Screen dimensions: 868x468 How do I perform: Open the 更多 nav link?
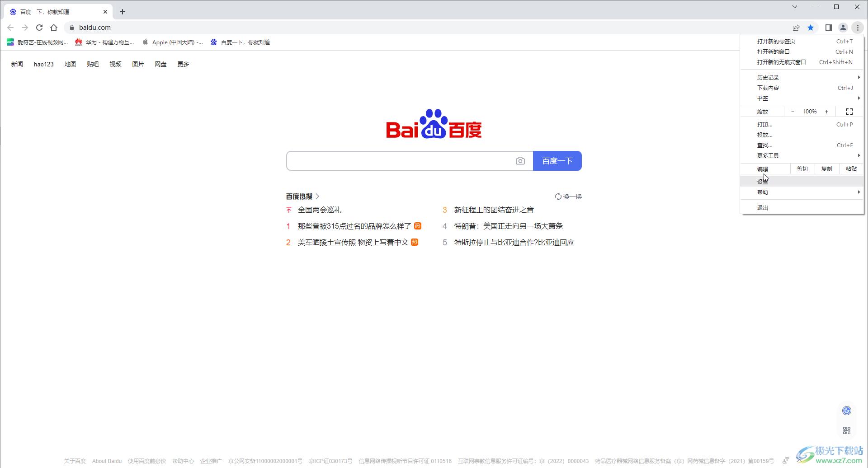pyautogui.click(x=183, y=64)
